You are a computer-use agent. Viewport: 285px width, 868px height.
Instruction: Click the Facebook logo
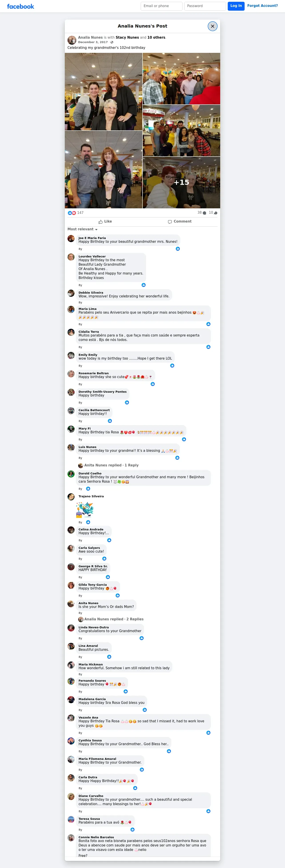click(x=21, y=6)
